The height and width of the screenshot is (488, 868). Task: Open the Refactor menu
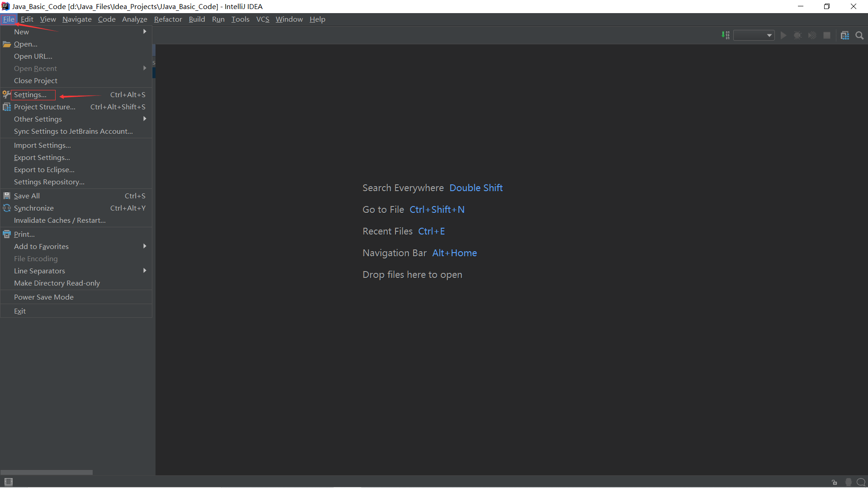point(168,19)
